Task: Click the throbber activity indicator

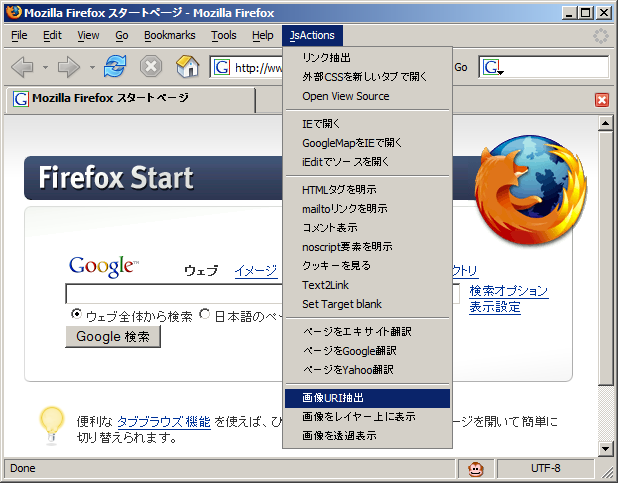Action: [x=601, y=36]
